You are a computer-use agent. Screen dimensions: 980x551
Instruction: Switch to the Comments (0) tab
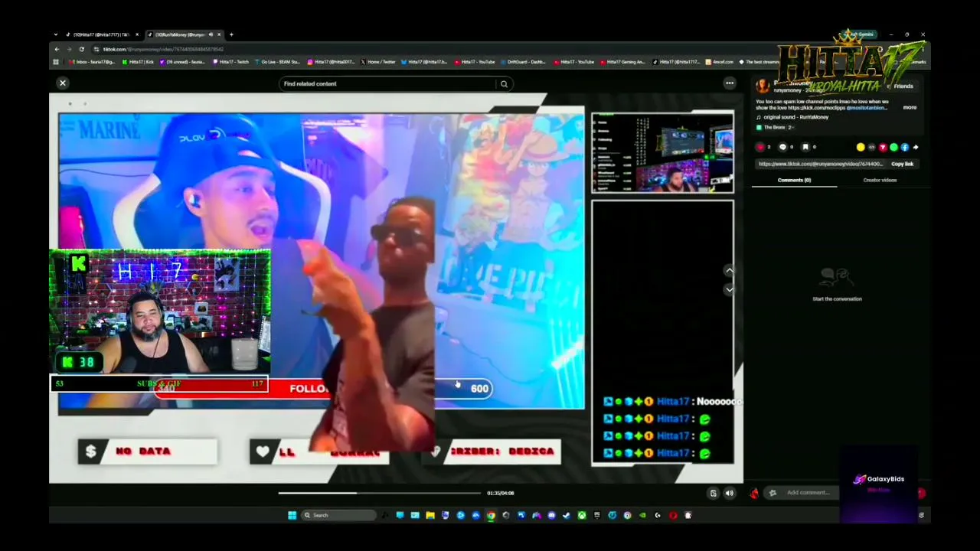click(x=794, y=180)
